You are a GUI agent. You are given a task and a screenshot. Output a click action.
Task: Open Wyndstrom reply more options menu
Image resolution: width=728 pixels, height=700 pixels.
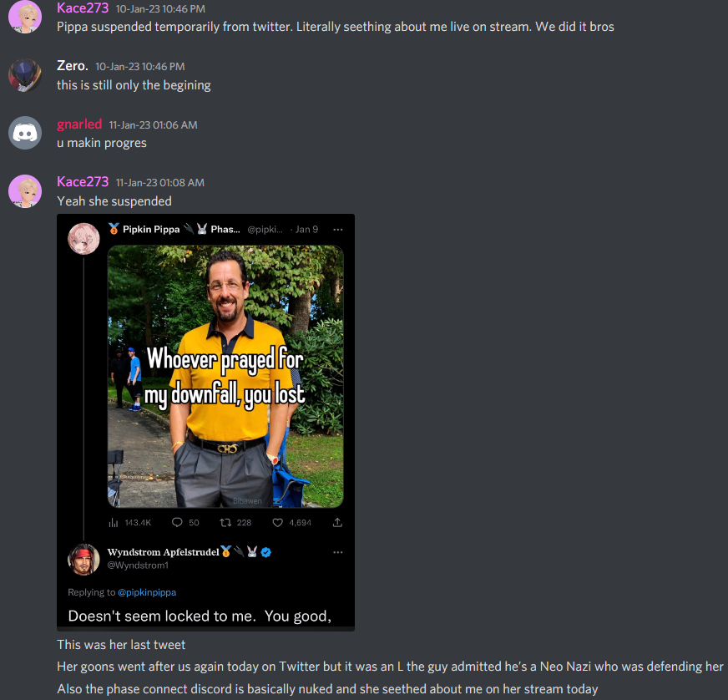[338, 552]
